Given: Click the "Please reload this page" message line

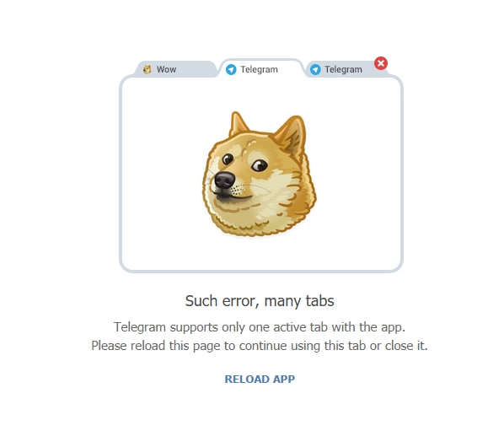Looking at the screenshot, I should 260,346.
